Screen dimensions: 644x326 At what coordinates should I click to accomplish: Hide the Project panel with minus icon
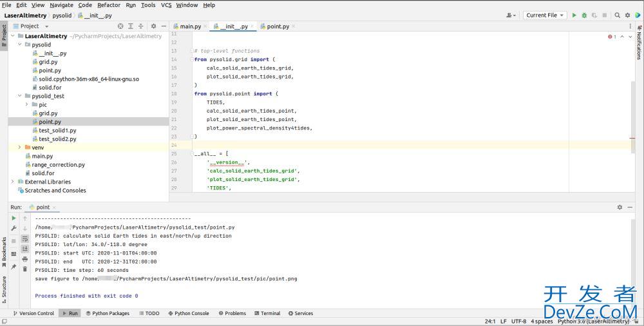(164, 26)
